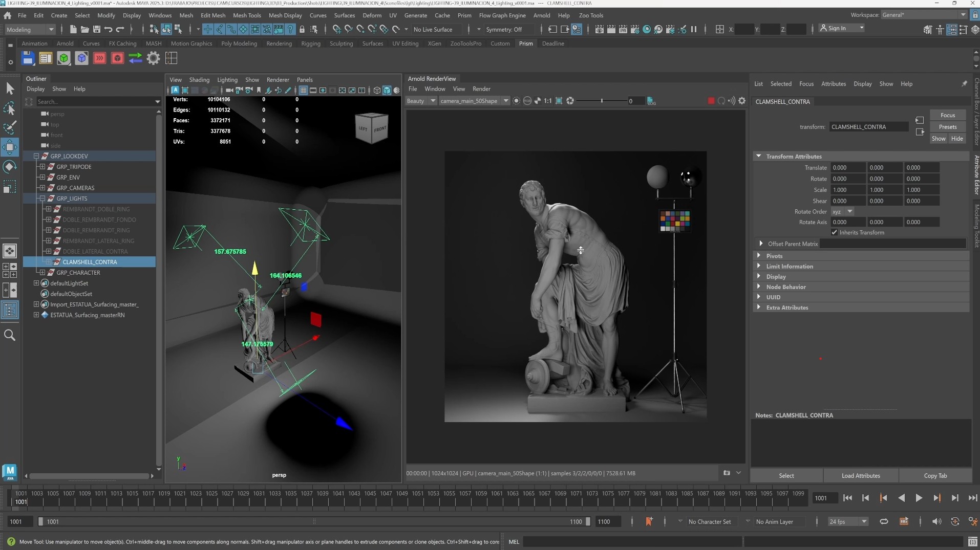Open Arnold RenderView settings gear

(x=742, y=101)
